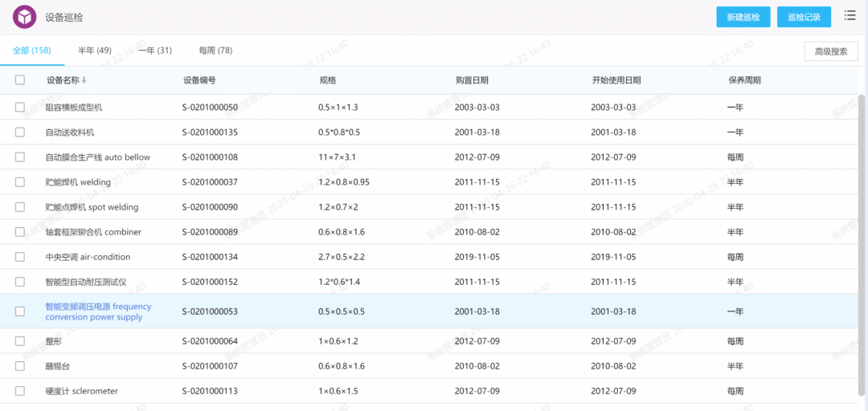Switch to the 全部 (158) tab
The height and width of the screenshot is (411, 868).
click(32, 51)
